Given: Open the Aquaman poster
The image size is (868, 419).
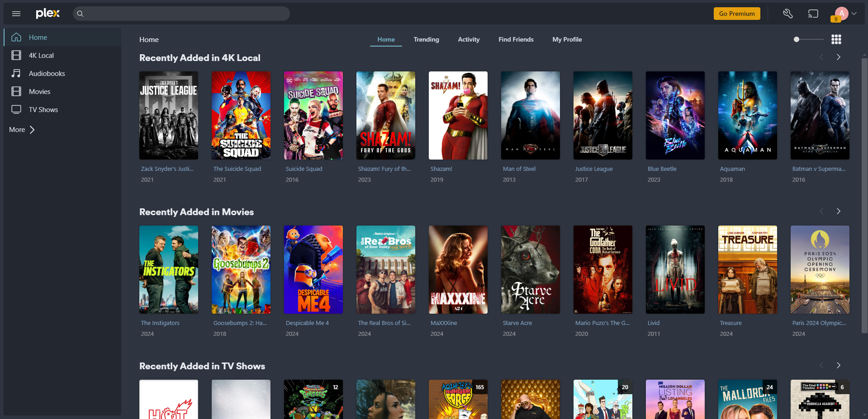Looking at the screenshot, I should pos(748,115).
